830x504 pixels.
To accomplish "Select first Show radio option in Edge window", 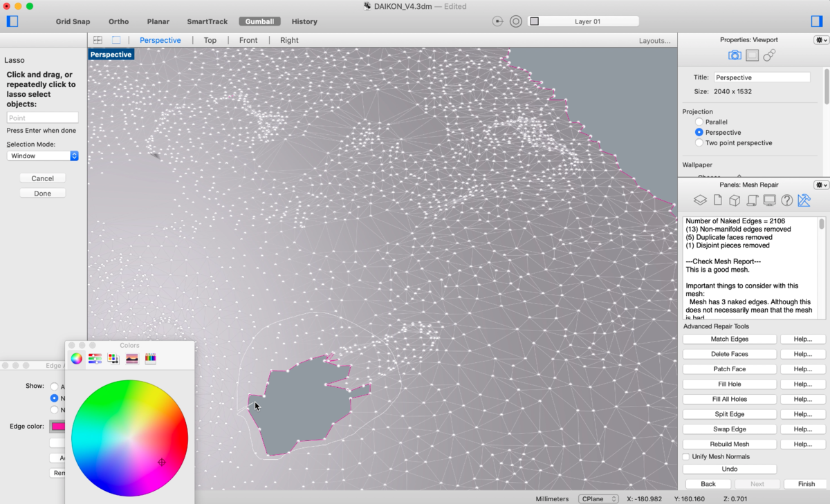I will pyautogui.click(x=55, y=386).
